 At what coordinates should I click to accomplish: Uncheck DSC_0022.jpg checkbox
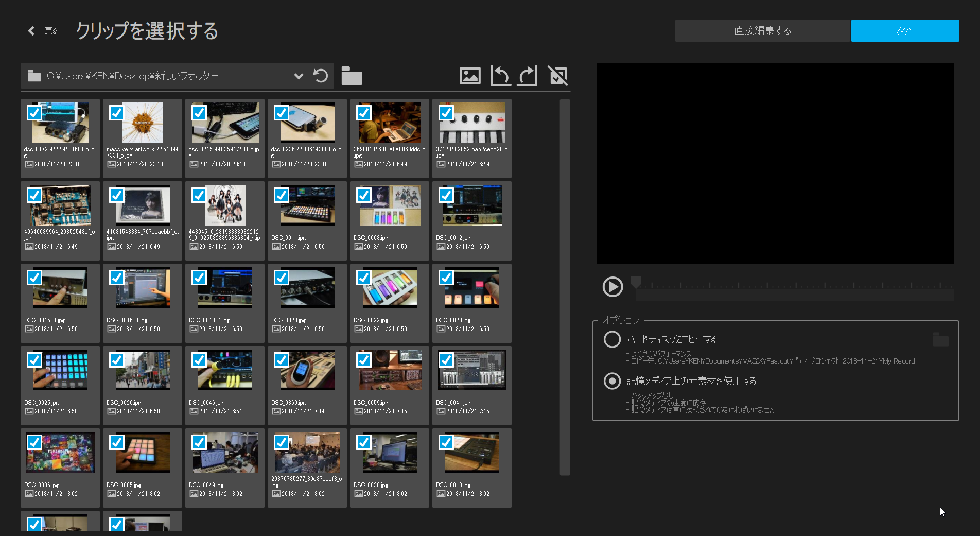coord(364,278)
